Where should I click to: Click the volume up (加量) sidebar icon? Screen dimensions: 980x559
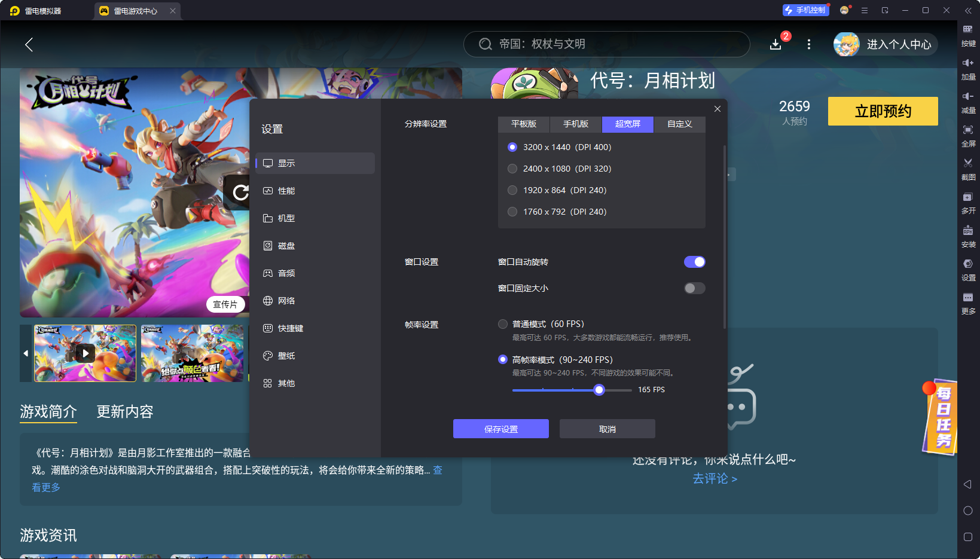pos(969,69)
